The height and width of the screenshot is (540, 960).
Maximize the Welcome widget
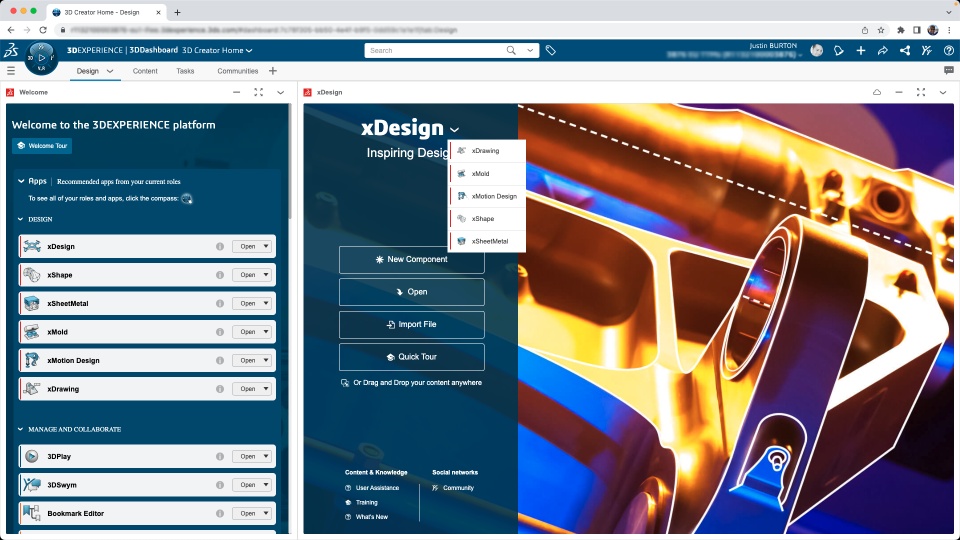(258, 92)
